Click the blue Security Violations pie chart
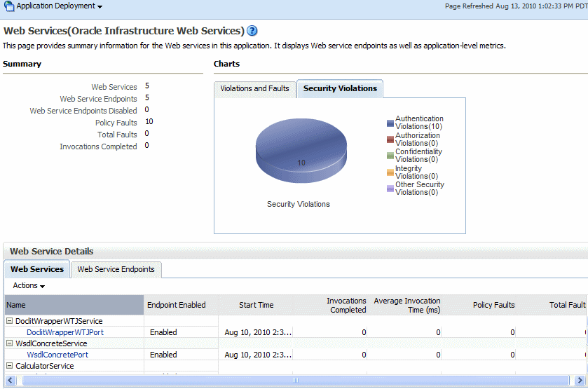Viewport: 588px width, 389px height. (x=301, y=151)
